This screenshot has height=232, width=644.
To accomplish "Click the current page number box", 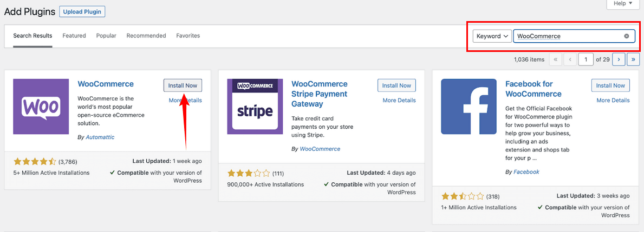I will coord(586,59).
